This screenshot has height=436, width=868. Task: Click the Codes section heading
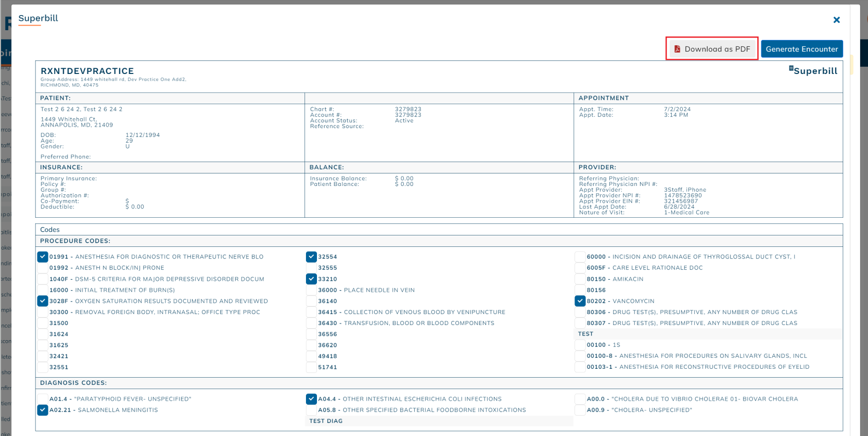pos(50,230)
